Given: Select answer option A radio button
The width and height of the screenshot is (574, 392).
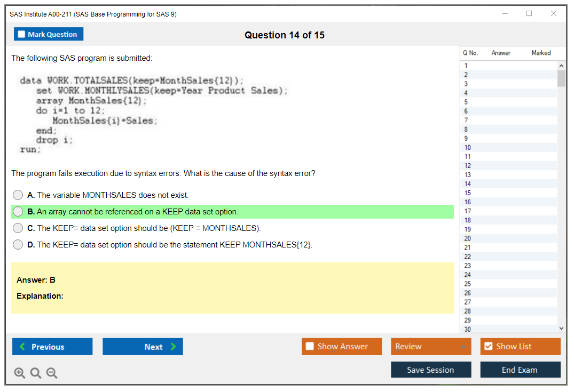Looking at the screenshot, I should coord(18,195).
